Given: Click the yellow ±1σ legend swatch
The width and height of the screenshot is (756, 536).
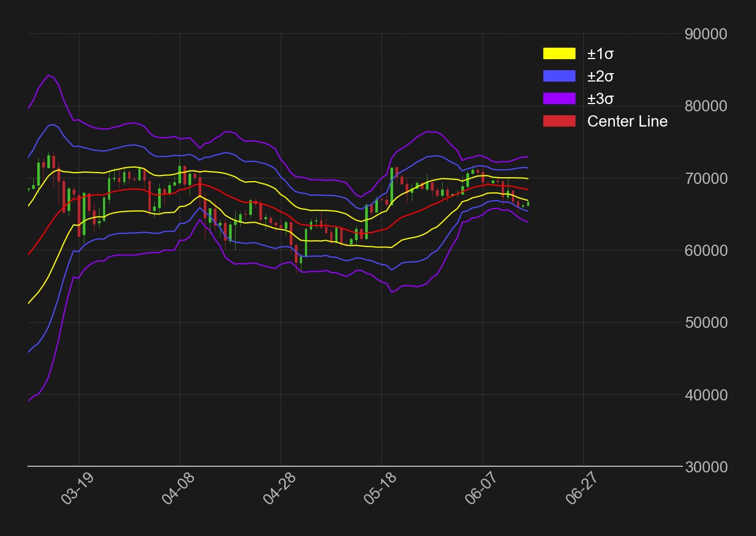Looking at the screenshot, I should tap(559, 53).
